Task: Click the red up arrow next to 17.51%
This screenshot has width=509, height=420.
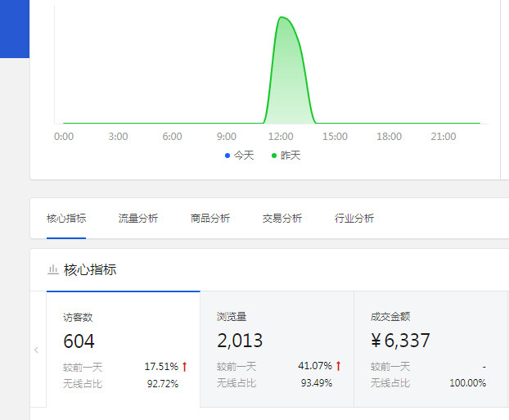Action: 185,367
